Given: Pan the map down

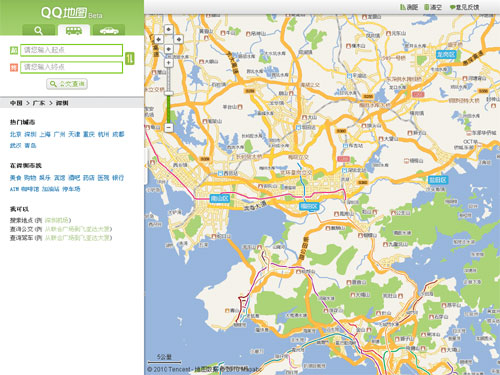Looking at the screenshot, I should (x=169, y=49).
